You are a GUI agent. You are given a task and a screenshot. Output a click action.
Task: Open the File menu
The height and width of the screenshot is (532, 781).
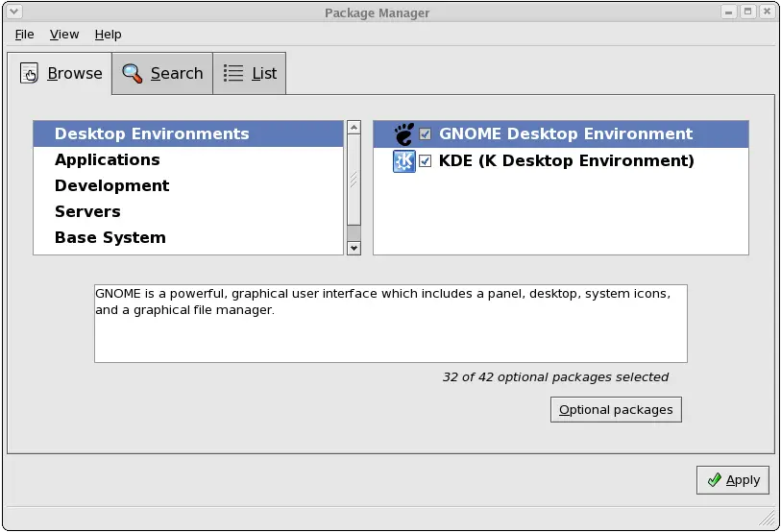point(24,35)
